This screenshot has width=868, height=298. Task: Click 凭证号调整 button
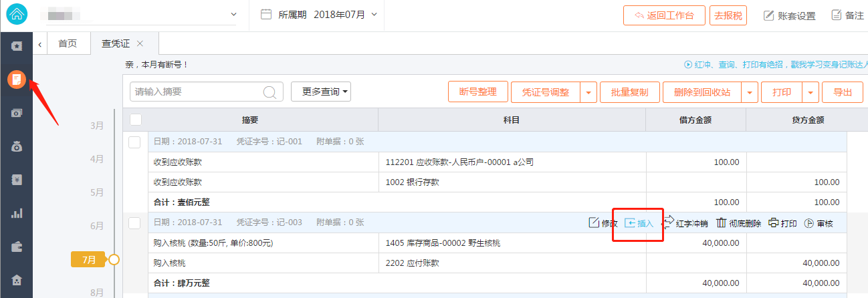pos(545,92)
